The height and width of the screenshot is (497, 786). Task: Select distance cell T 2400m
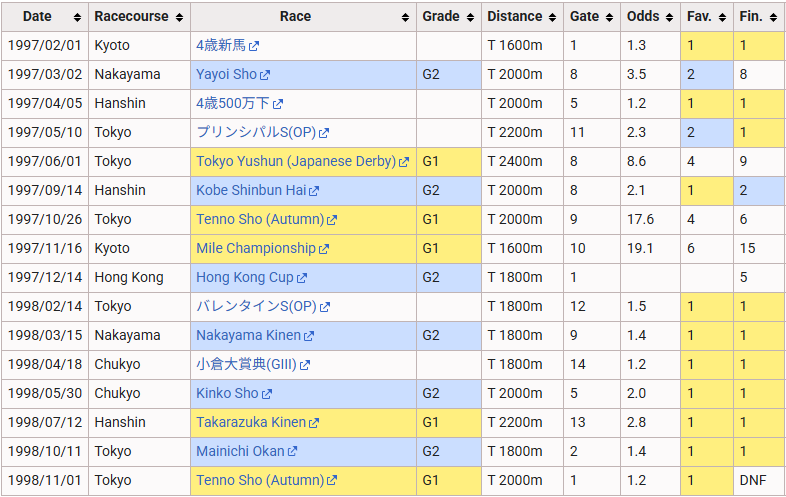coord(522,161)
